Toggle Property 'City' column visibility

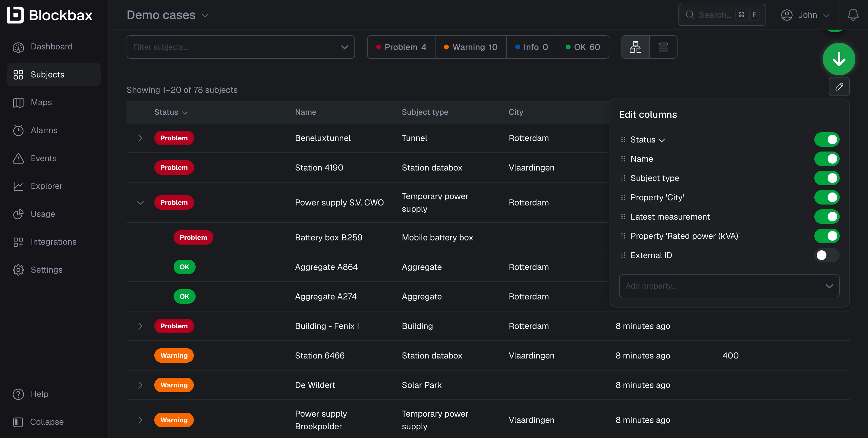(826, 197)
